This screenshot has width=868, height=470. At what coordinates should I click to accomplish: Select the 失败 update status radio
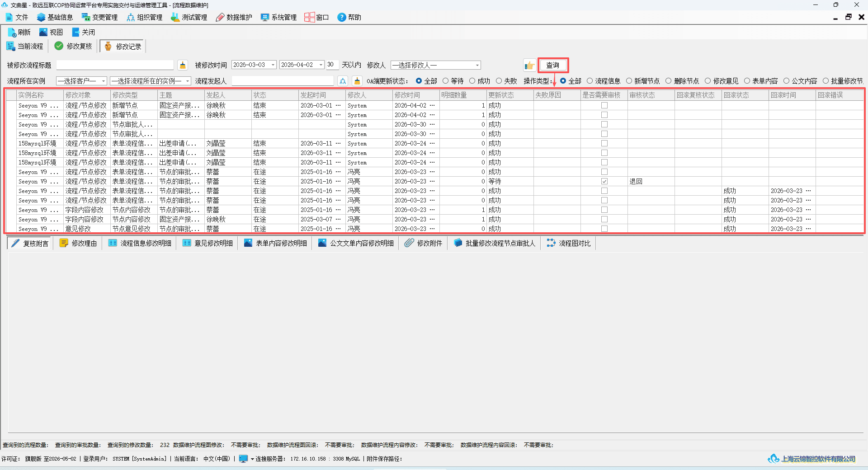pyautogui.click(x=499, y=81)
